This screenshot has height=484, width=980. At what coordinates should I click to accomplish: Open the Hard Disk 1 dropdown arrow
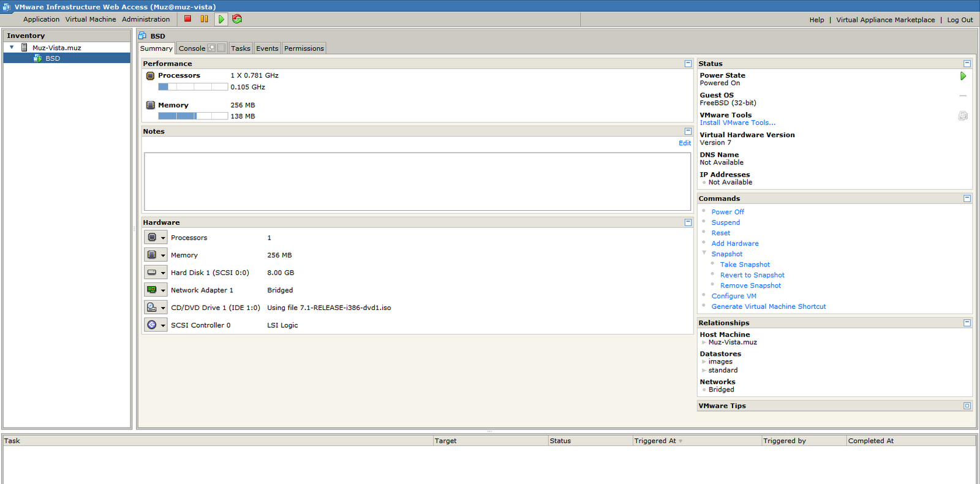163,273
